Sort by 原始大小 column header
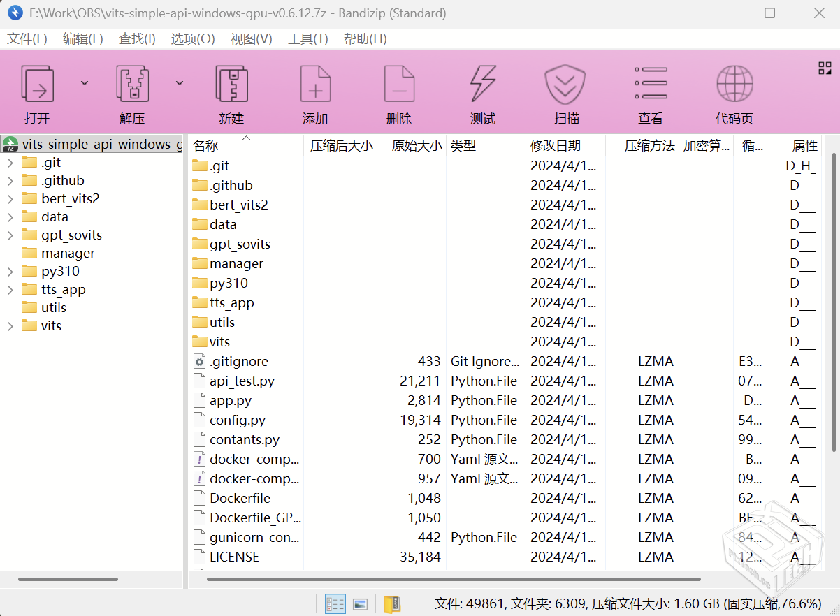The width and height of the screenshot is (840, 616). pyautogui.click(x=417, y=146)
